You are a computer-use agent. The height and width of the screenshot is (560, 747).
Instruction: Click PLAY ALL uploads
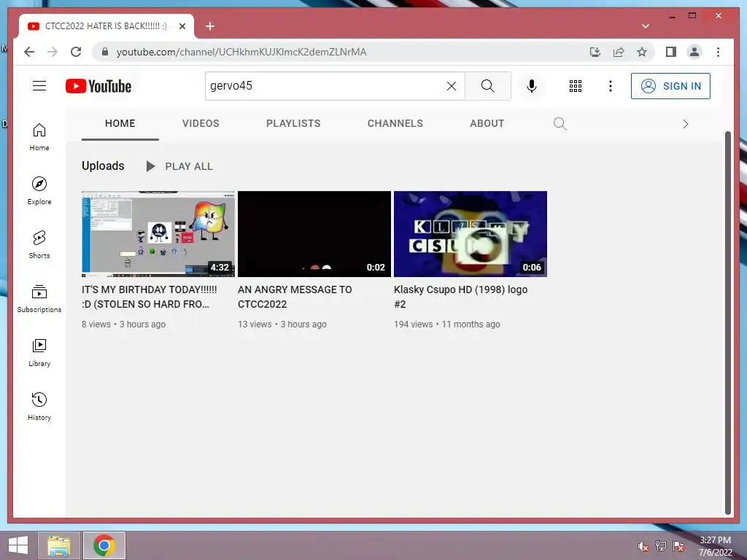coord(179,166)
